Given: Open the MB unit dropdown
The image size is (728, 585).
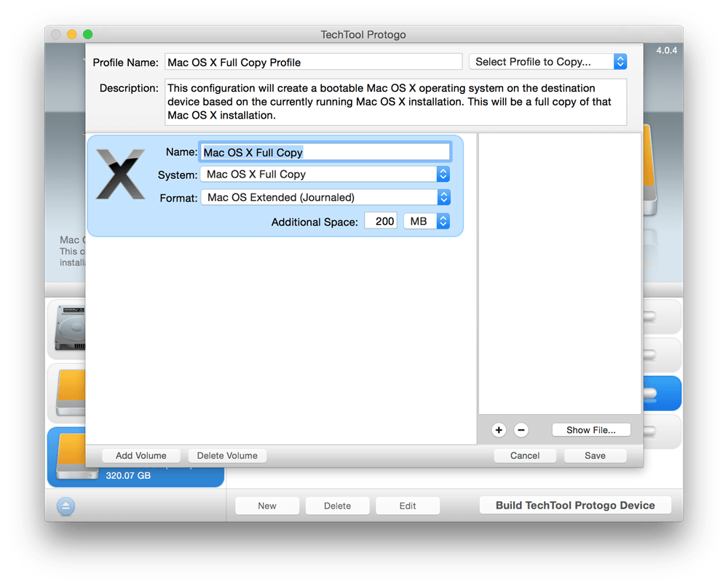Looking at the screenshot, I should pyautogui.click(x=427, y=221).
